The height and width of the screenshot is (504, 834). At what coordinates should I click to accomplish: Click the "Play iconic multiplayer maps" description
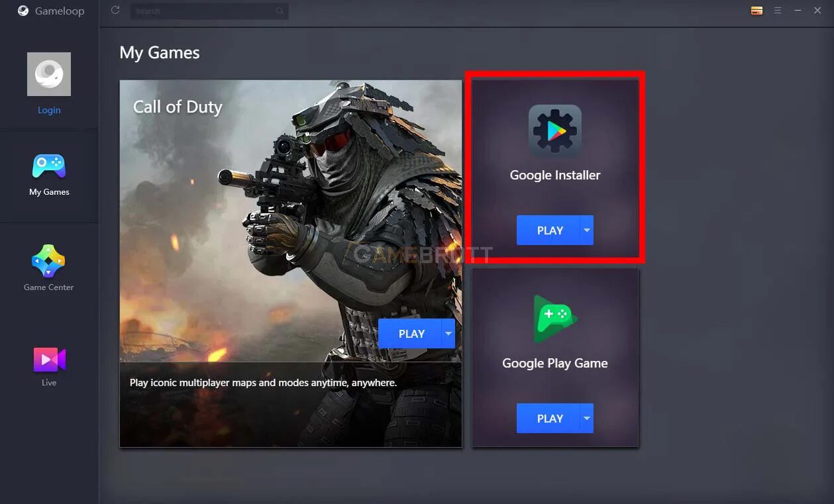pyautogui.click(x=264, y=383)
